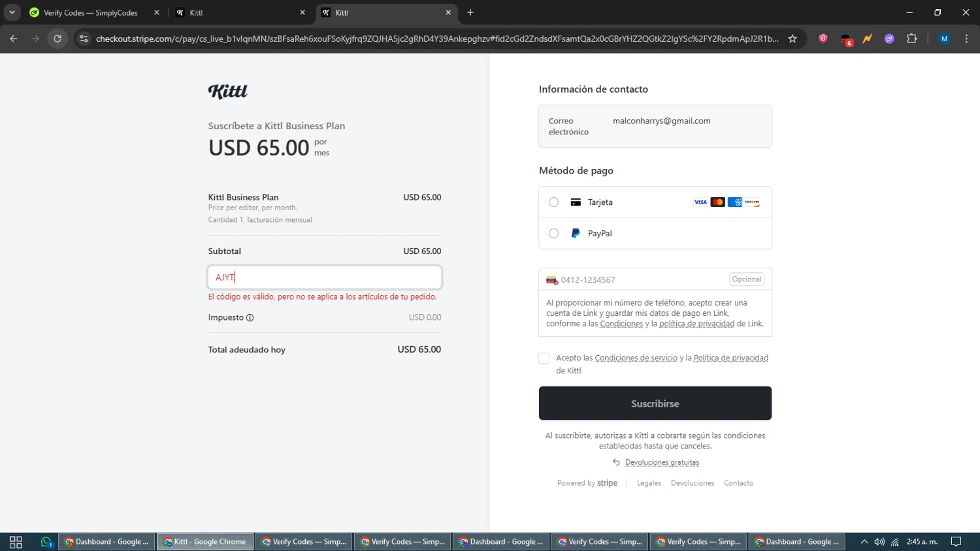
Task: Switch to the first Kittl tab
Action: [235, 12]
